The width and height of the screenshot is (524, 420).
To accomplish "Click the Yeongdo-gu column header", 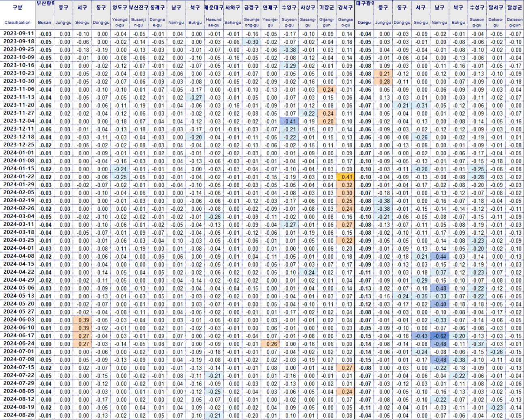I will (x=120, y=22).
